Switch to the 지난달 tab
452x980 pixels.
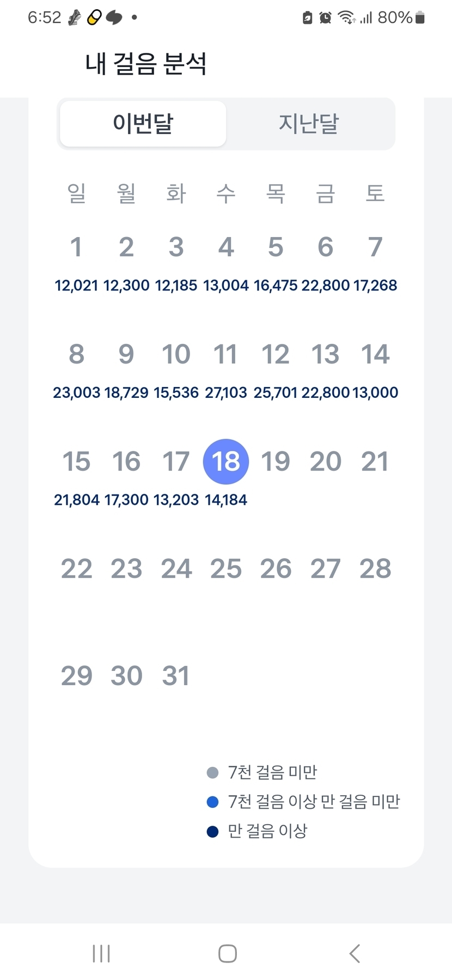tap(309, 124)
